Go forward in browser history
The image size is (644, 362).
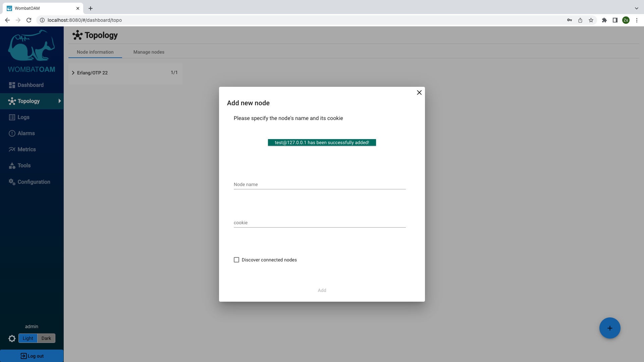18,20
